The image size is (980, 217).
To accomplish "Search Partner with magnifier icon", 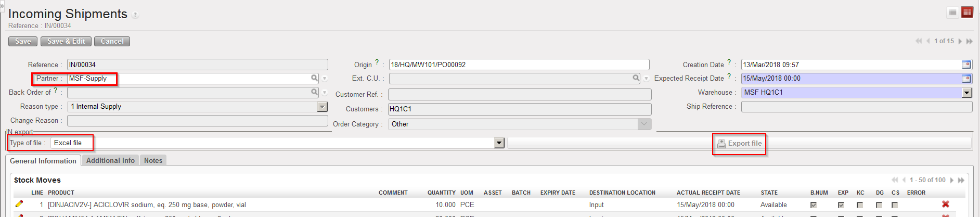I will tap(314, 78).
